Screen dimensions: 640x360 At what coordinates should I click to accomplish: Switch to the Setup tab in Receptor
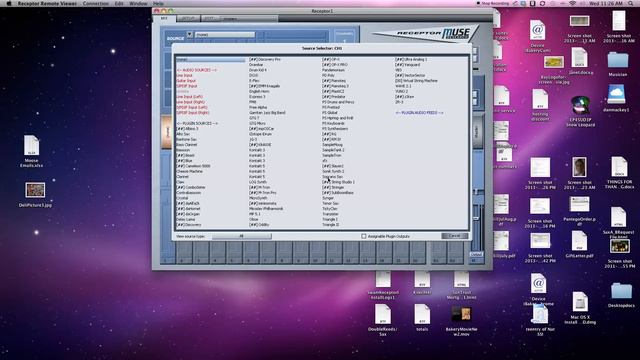(x=188, y=18)
